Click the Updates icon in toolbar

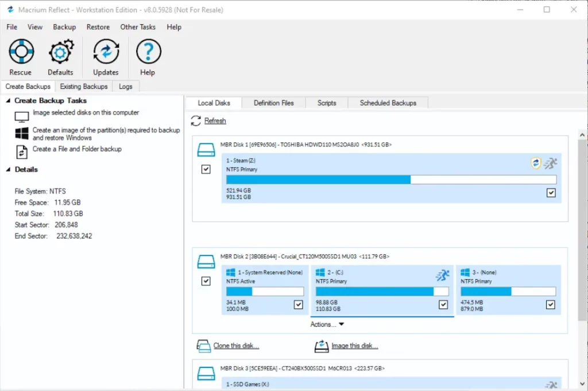[x=106, y=53]
